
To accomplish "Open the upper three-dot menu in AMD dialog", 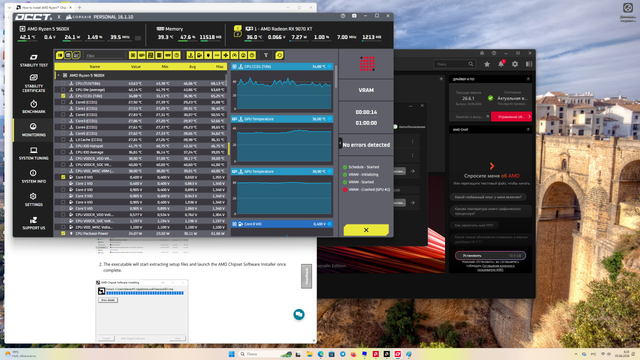I will 413,141.
